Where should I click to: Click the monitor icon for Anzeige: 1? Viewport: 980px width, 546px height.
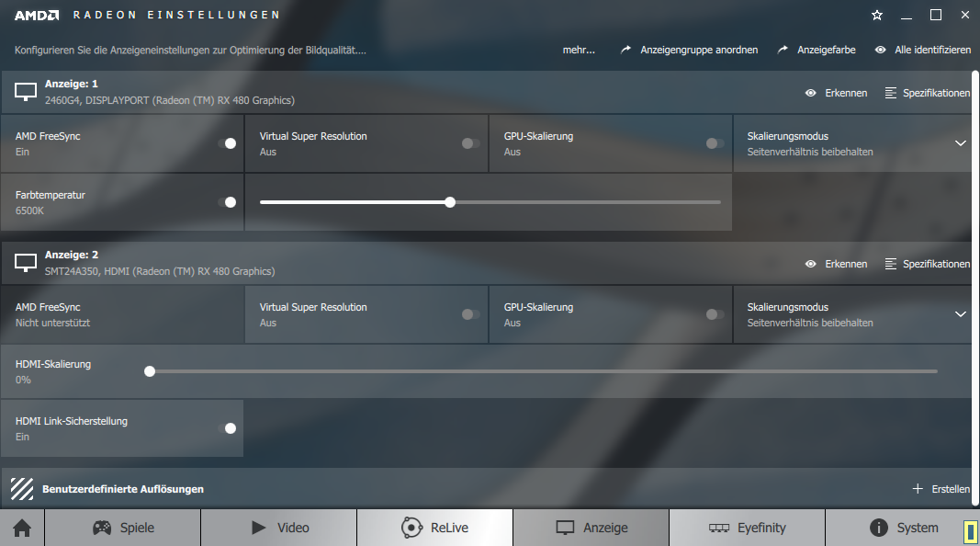tap(26, 92)
